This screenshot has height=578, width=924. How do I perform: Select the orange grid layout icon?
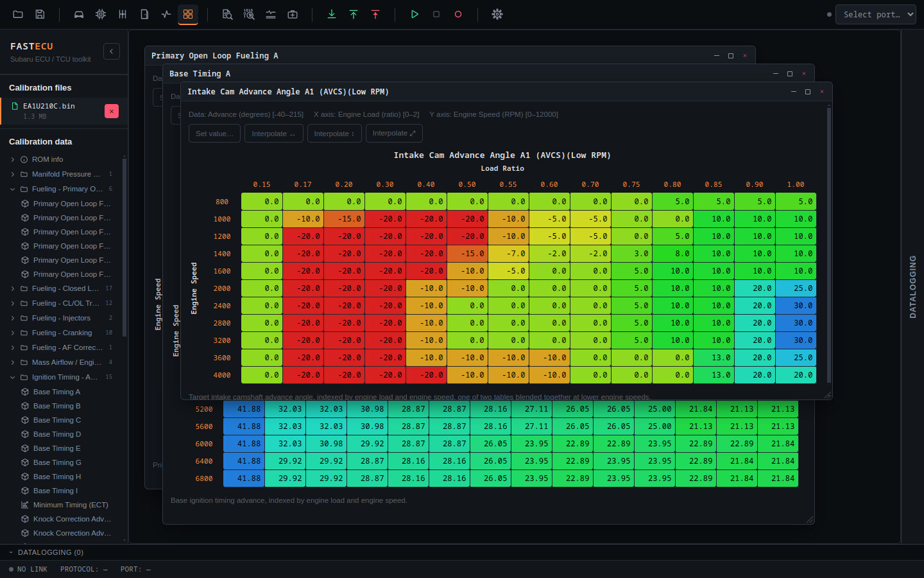click(x=188, y=14)
